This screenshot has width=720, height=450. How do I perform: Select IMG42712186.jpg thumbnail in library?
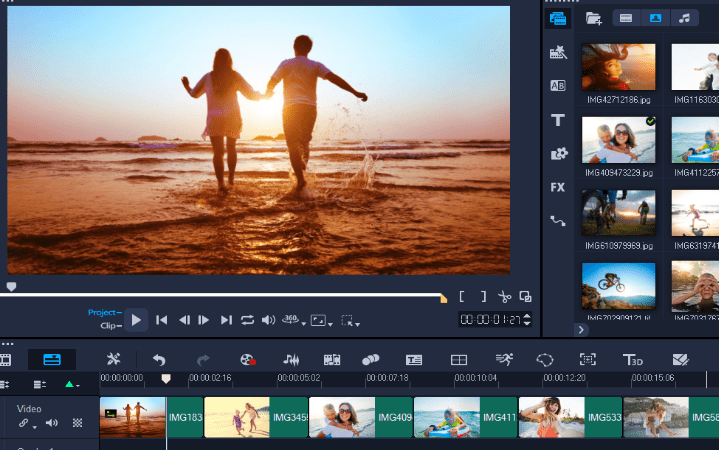tap(619, 67)
